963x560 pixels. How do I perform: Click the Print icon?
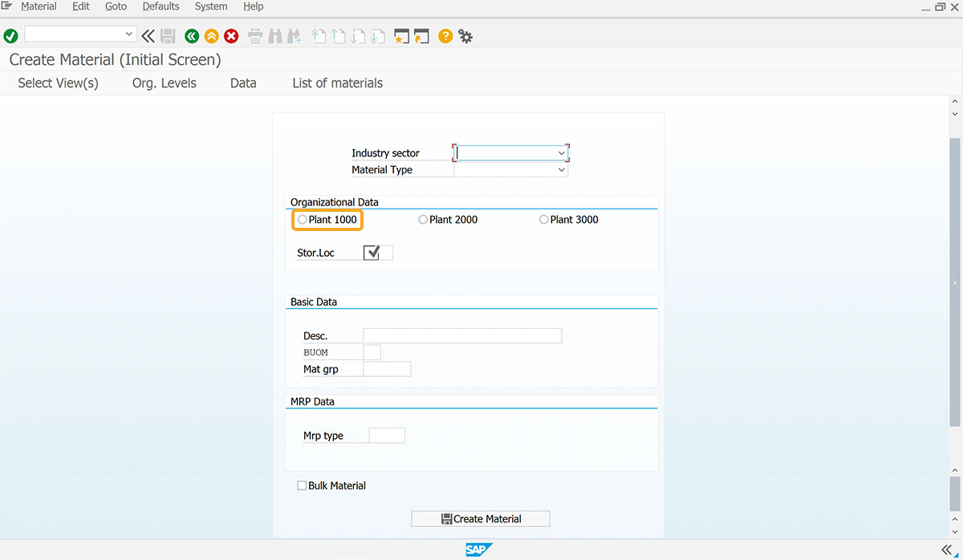(255, 36)
